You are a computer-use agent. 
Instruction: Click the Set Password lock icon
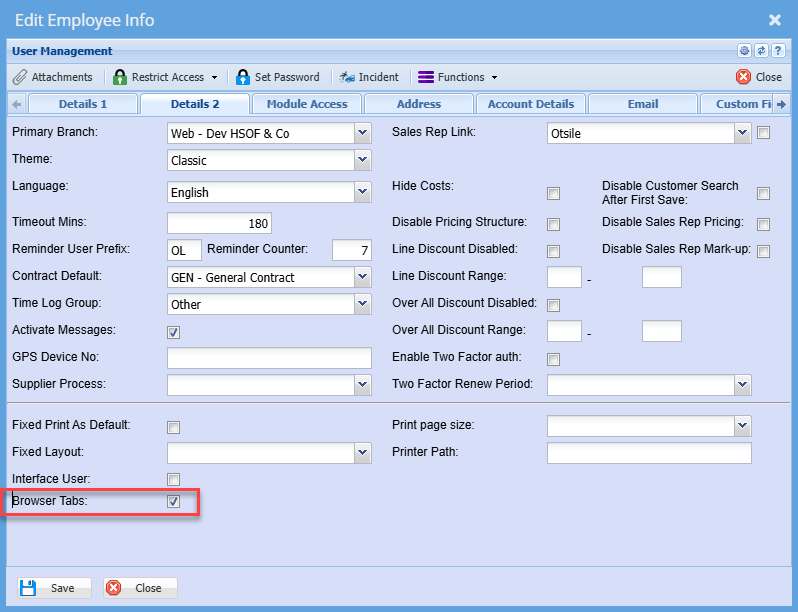click(243, 77)
